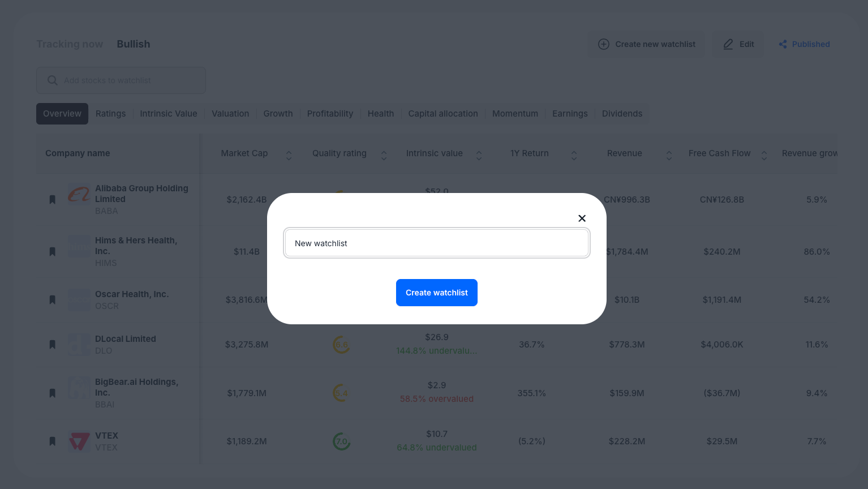
Task: Switch to the Intrinsic Value tab
Action: (169, 114)
